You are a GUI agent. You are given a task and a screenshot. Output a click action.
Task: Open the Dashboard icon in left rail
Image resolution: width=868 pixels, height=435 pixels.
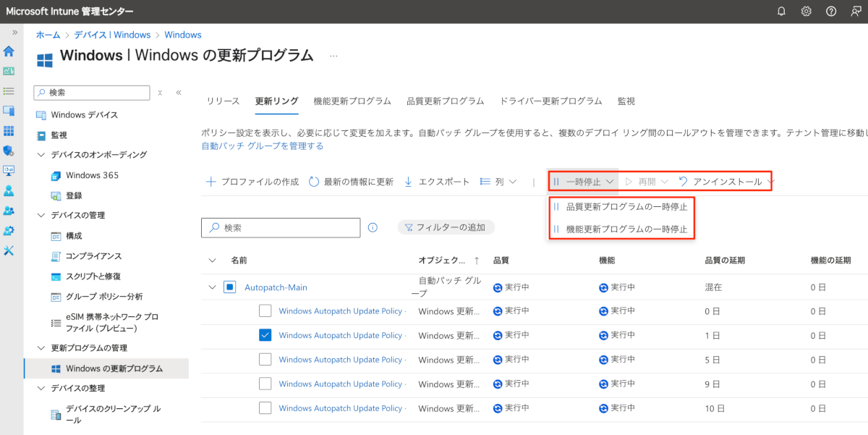(x=9, y=71)
